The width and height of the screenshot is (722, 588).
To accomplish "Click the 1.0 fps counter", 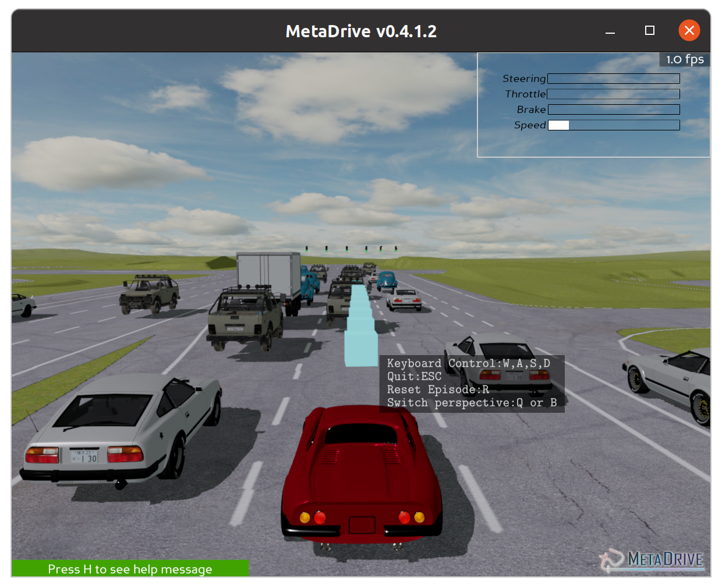I will [x=685, y=59].
